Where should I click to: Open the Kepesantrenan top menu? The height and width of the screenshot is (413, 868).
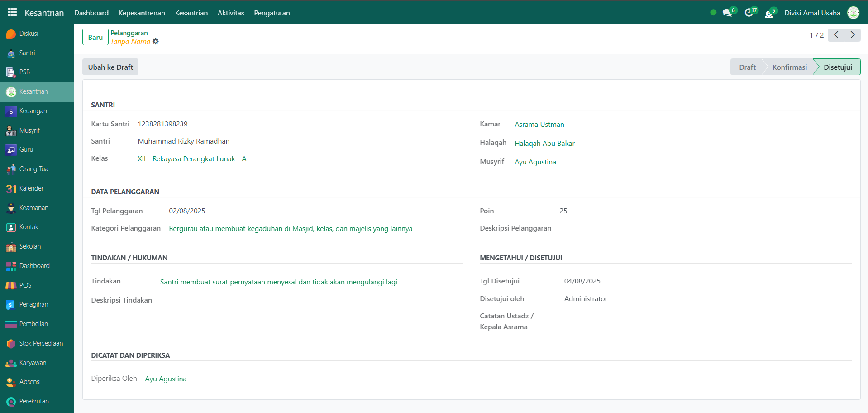142,13
